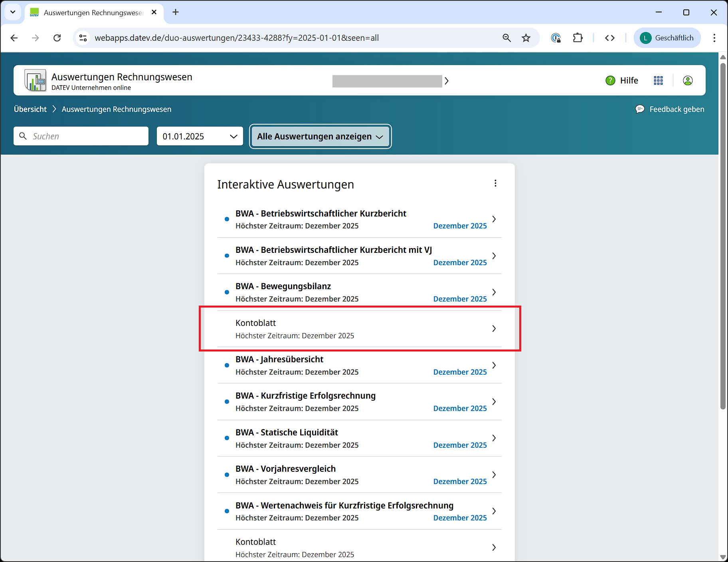This screenshot has height=562, width=728.
Task: Open the DATEV apps grid icon
Action: click(x=658, y=80)
